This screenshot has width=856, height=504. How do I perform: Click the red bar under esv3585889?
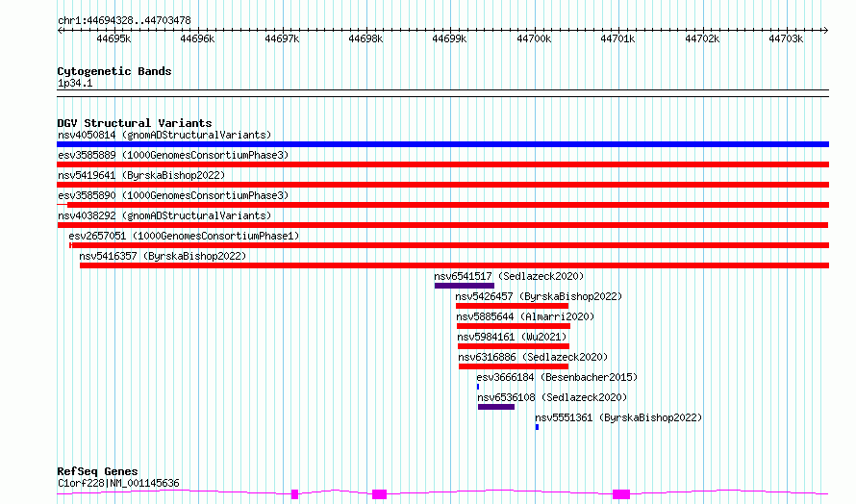pos(442,164)
